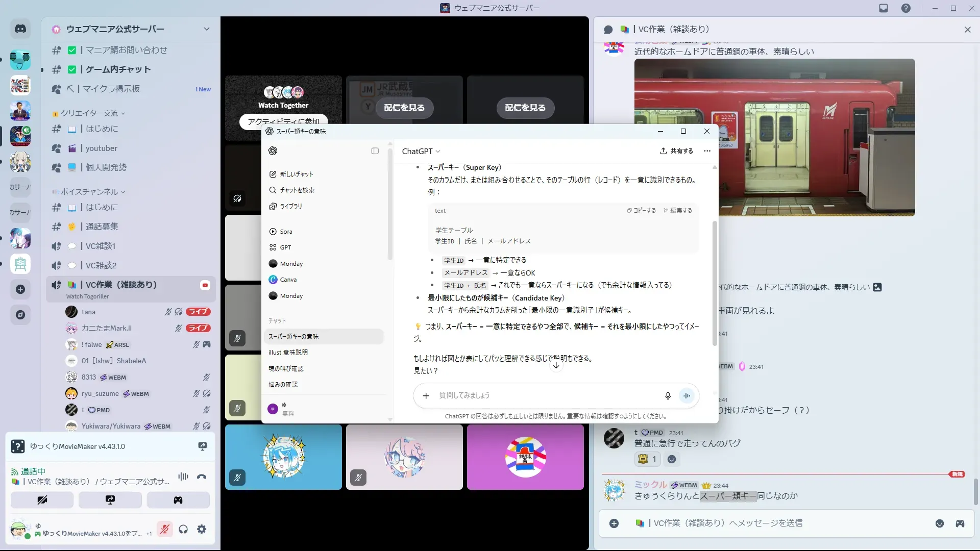The width and height of the screenshot is (980, 551).
Task: Turn on camera in voice panel
Action: click(x=42, y=500)
